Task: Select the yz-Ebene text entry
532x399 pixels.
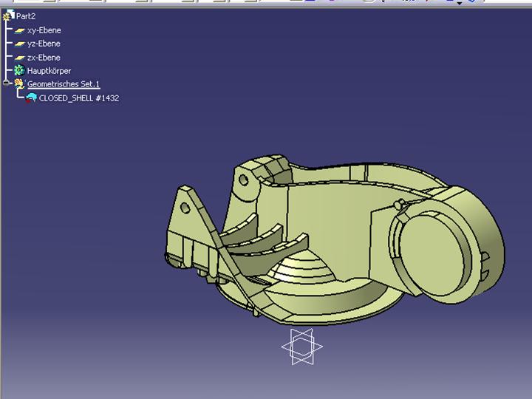Action: tap(44, 44)
